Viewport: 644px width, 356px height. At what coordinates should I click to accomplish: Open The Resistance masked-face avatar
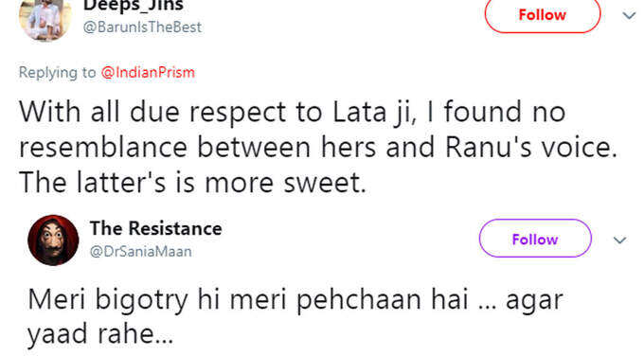53,240
